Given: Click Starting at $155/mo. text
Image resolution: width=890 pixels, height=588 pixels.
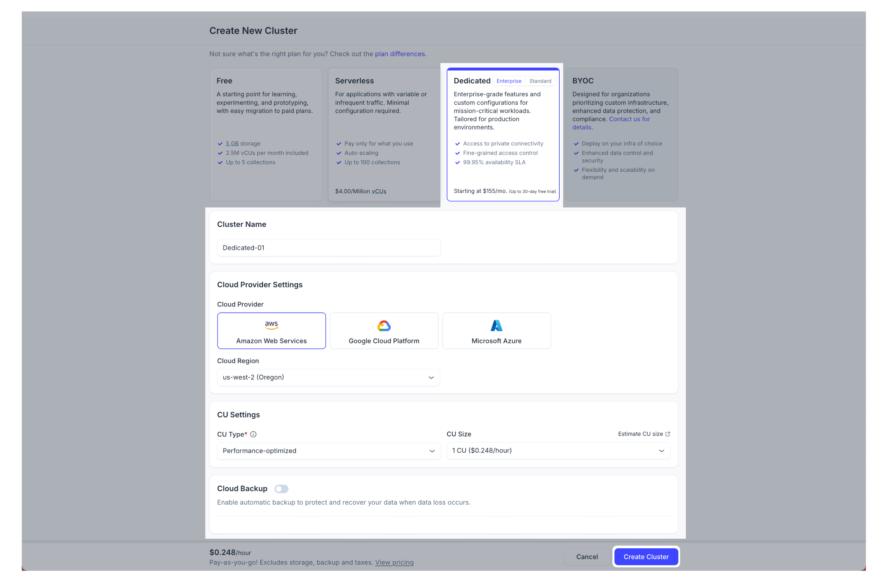Looking at the screenshot, I should click(x=480, y=191).
